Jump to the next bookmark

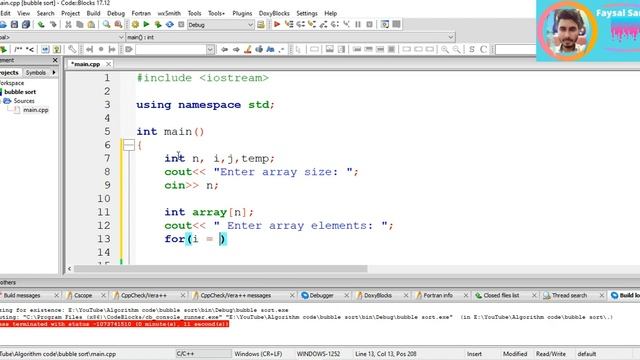(112, 49)
